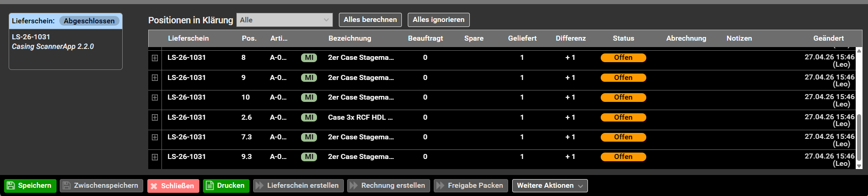Open the Alle filter dropdown
The width and height of the screenshot is (868, 196).
point(285,20)
